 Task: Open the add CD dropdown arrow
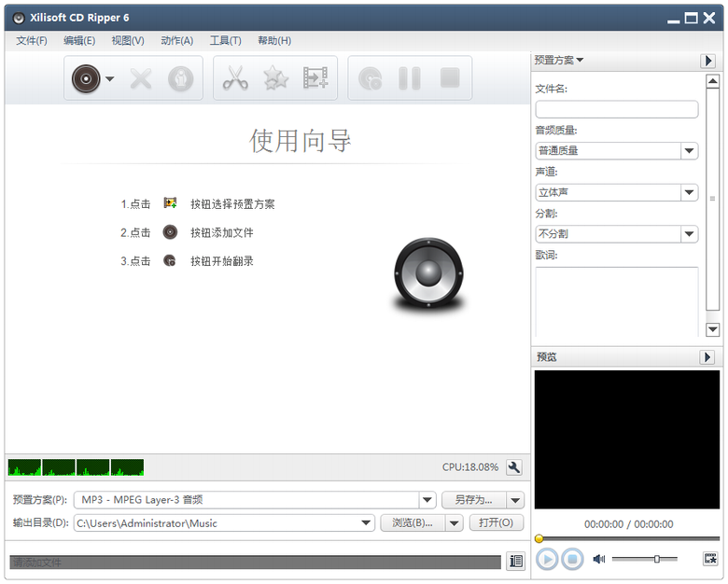110,79
